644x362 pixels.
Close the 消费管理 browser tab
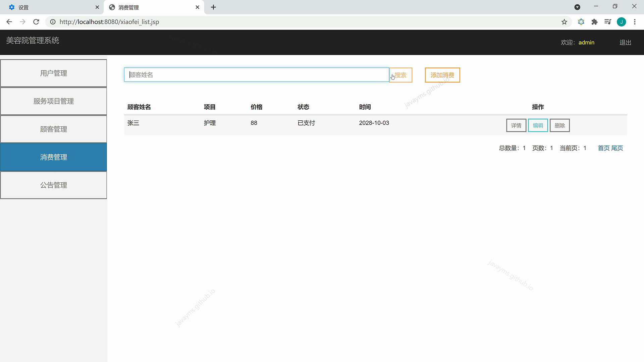tap(197, 7)
